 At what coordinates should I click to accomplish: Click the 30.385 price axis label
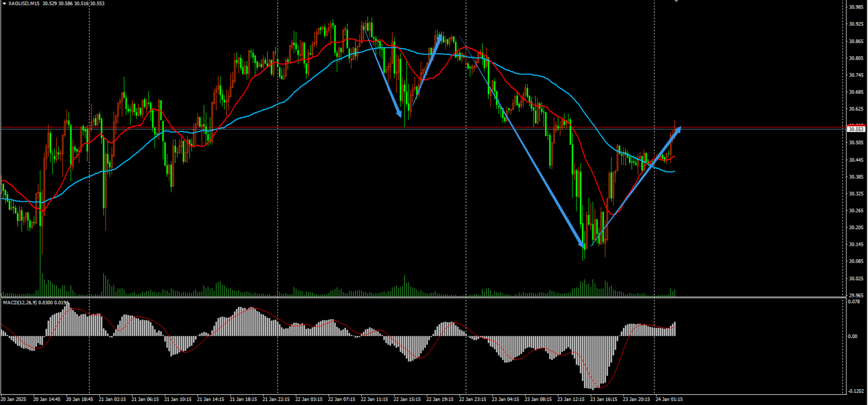[856, 177]
